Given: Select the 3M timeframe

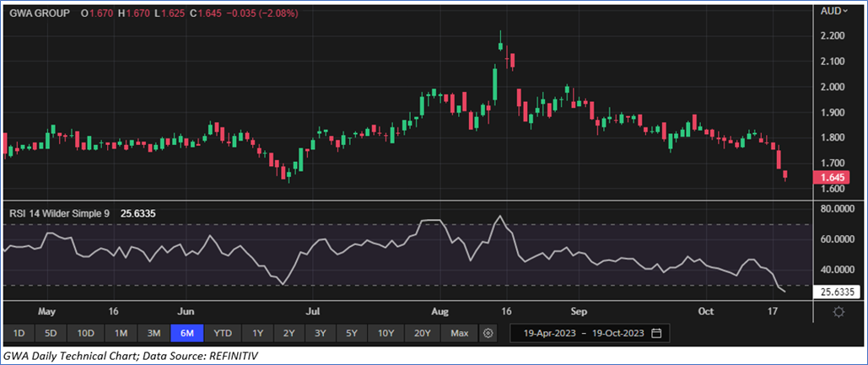Looking at the screenshot, I should [154, 333].
